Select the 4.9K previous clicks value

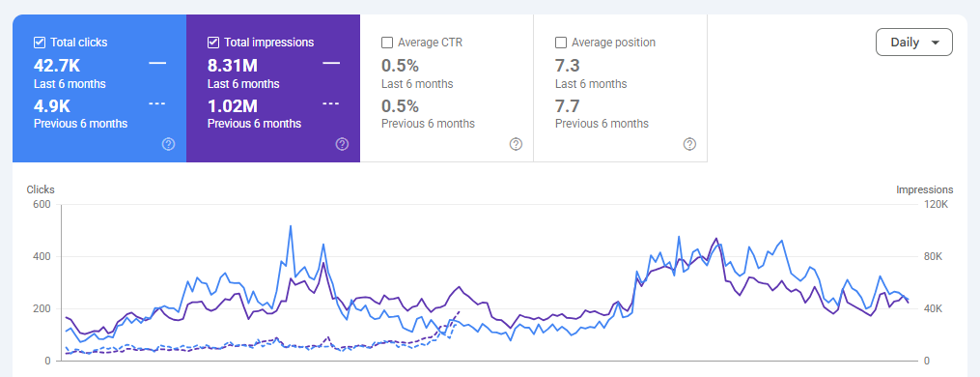53,105
